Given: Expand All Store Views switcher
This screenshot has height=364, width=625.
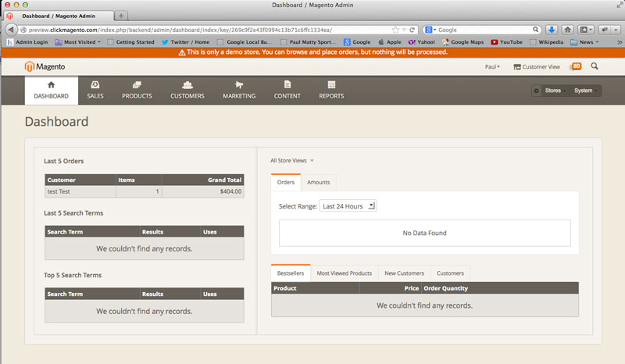Looking at the screenshot, I should pyautogui.click(x=292, y=160).
